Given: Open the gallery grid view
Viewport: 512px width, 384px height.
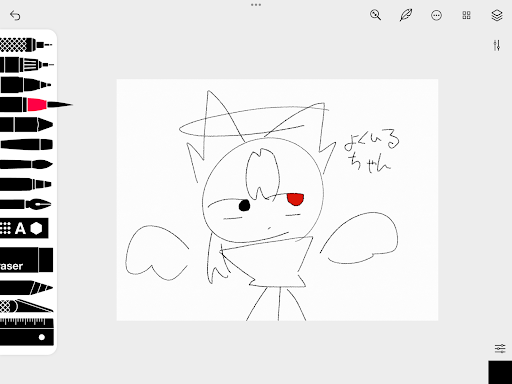Looking at the screenshot, I should [466, 15].
